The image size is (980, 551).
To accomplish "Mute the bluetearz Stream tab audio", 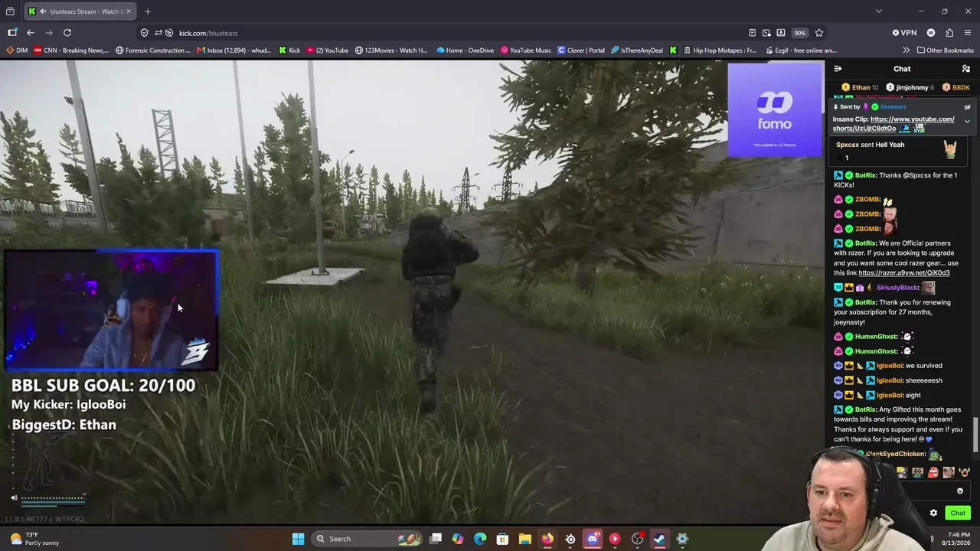I will [43, 11].
